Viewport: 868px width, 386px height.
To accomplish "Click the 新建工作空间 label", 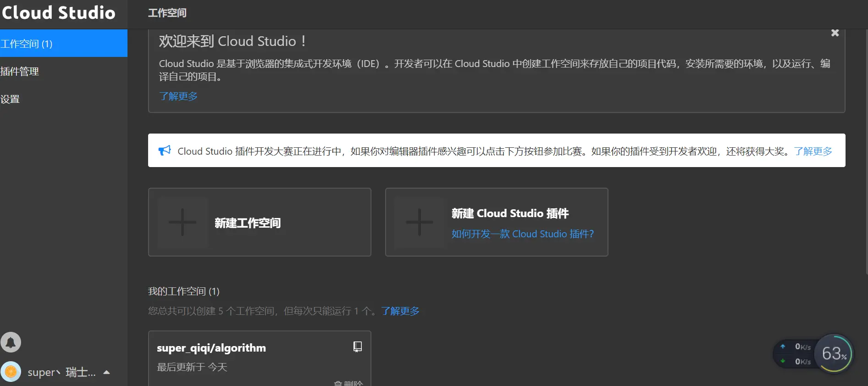I will (248, 223).
